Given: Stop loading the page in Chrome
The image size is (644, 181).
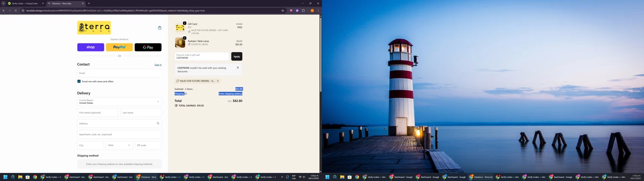Looking at the screenshot, I should [x=15, y=10].
